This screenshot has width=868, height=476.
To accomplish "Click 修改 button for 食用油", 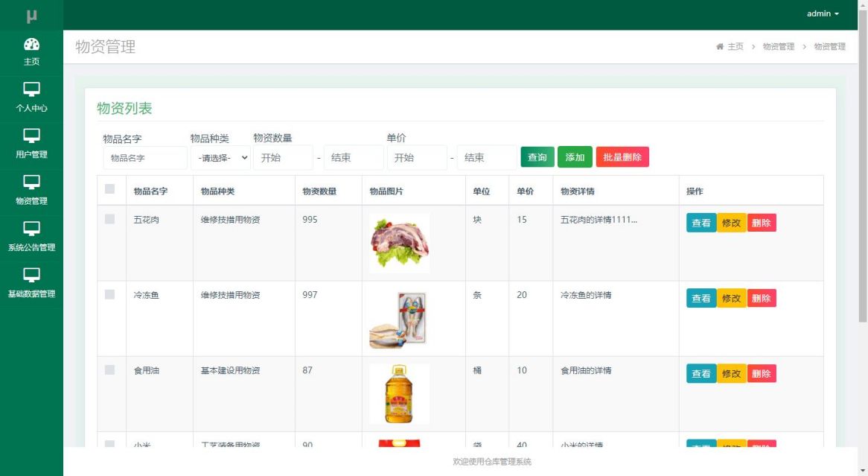I will (731, 373).
